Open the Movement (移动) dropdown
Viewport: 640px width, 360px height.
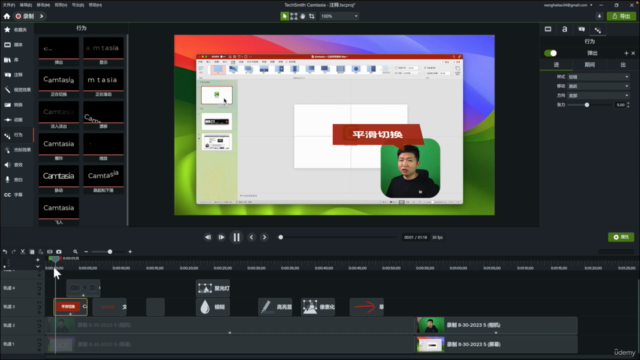click(x=598, y=86)
